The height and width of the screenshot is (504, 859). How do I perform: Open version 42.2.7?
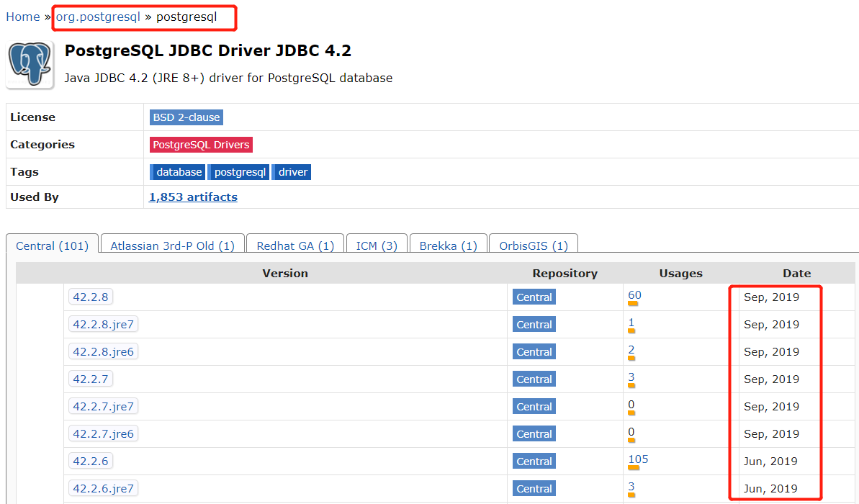[91, 379]
